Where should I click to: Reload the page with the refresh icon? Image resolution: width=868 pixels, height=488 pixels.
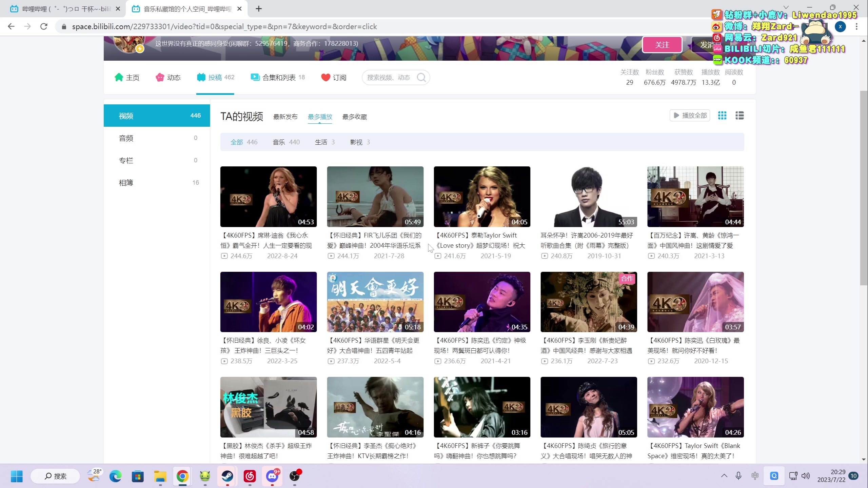click(x=44, y=26)
